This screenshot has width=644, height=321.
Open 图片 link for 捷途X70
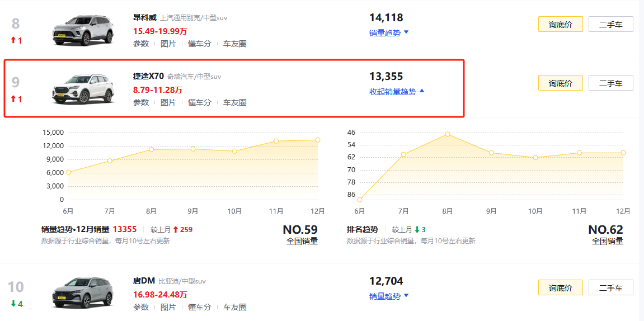[168, 103]
